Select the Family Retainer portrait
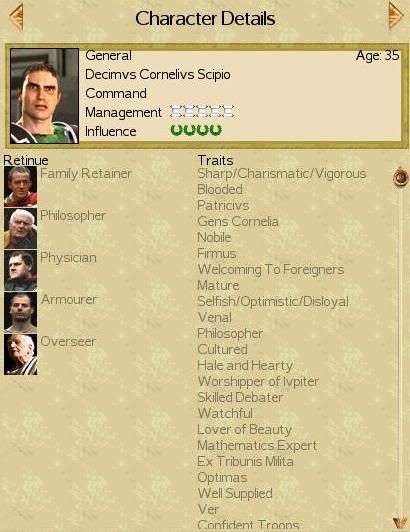 point(20,186)
